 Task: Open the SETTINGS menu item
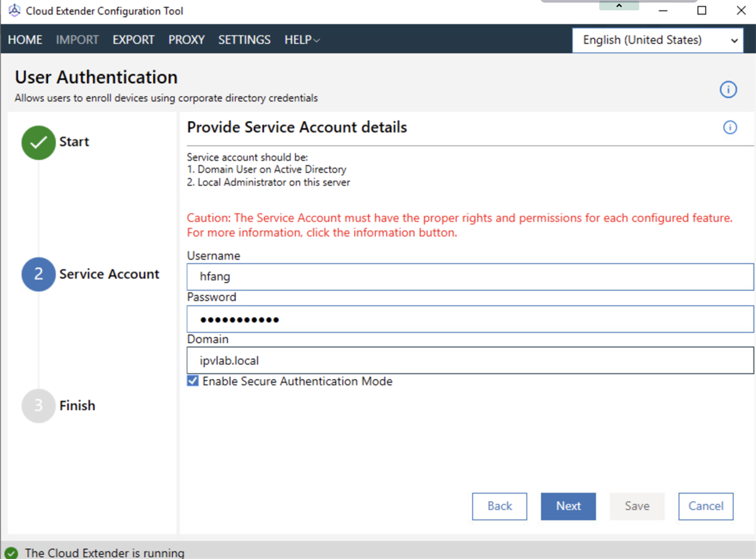tap(244, 40)
